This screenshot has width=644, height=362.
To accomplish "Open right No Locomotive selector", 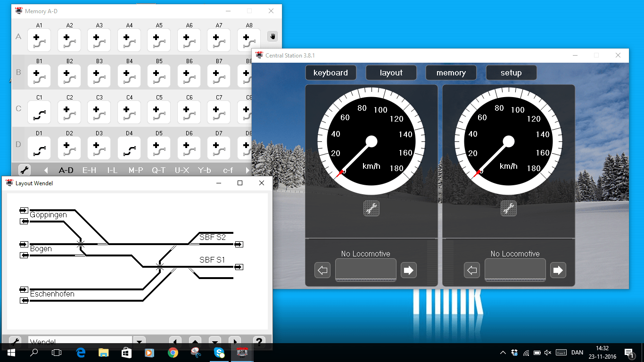I will (515, 270).
